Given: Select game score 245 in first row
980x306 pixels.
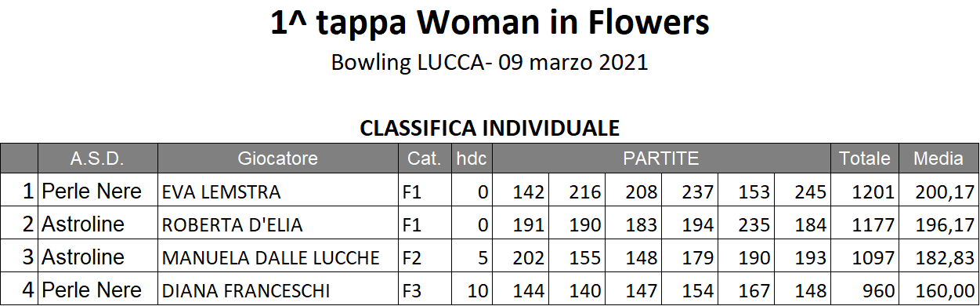Looking at the screenshot, I should point(810,192).
